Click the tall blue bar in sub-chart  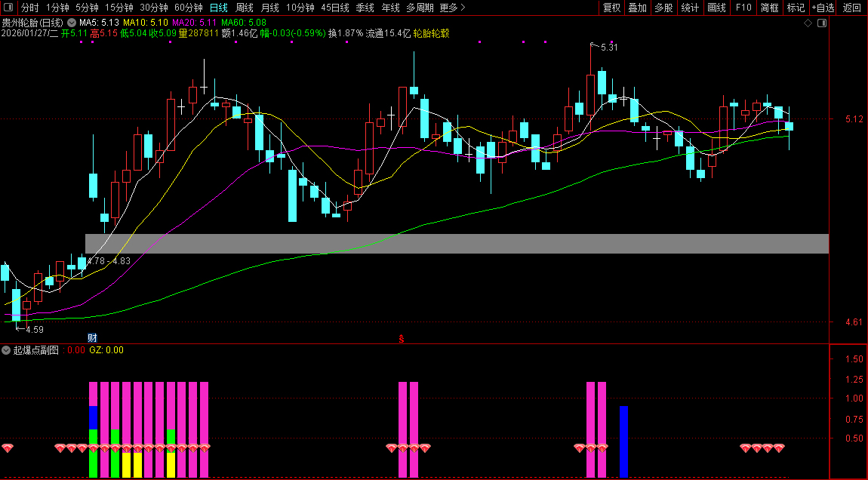624,442
